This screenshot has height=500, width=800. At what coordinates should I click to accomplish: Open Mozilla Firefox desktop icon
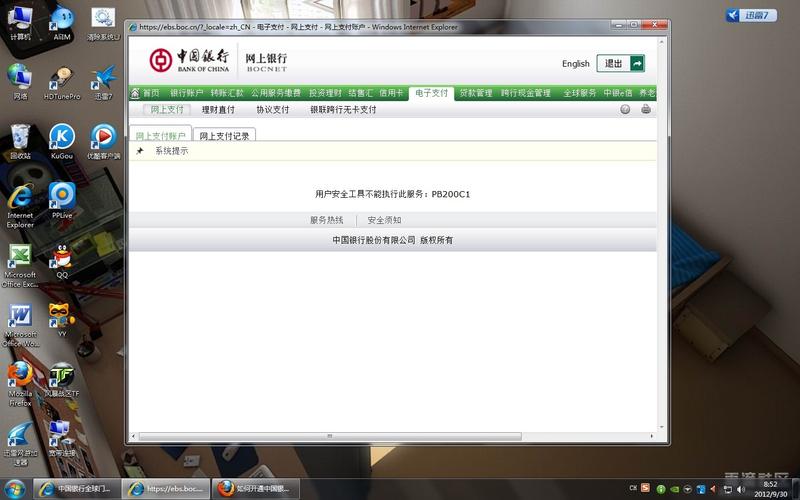[20, 384]
